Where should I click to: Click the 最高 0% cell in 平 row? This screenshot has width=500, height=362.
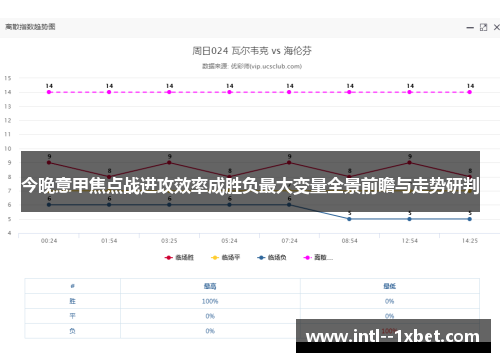[210, 316]
